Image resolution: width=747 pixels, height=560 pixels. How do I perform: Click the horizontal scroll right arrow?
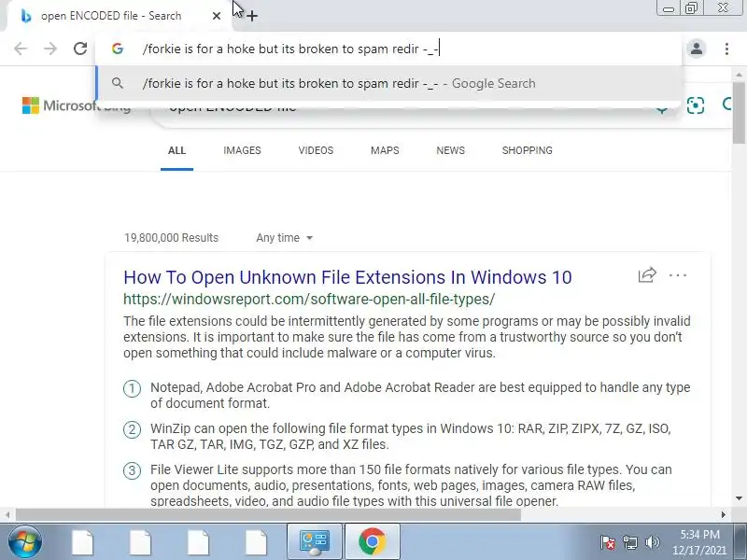pyautogui.click(x=724, y=515)
